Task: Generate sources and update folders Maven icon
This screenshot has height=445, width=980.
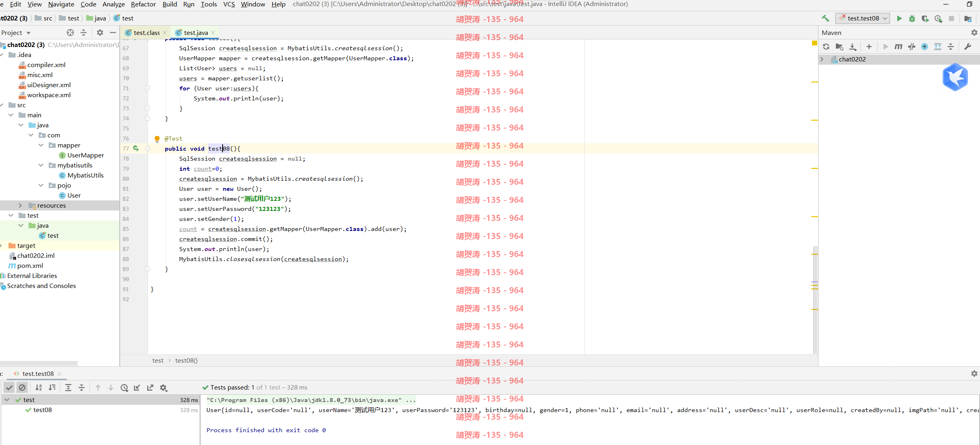Action: click(x=839, y=47)
